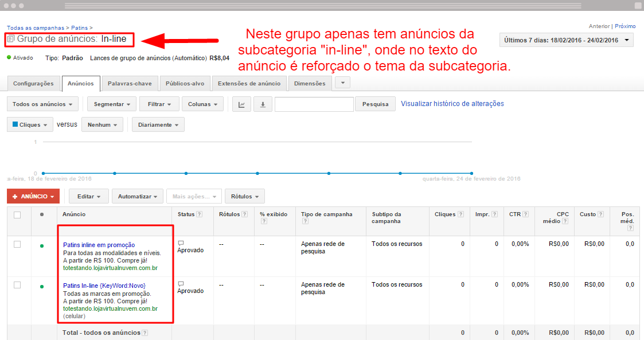Click green status dot of Patins inline ad
The height and width of the screenshot is (340, 644).
(42, 246)
